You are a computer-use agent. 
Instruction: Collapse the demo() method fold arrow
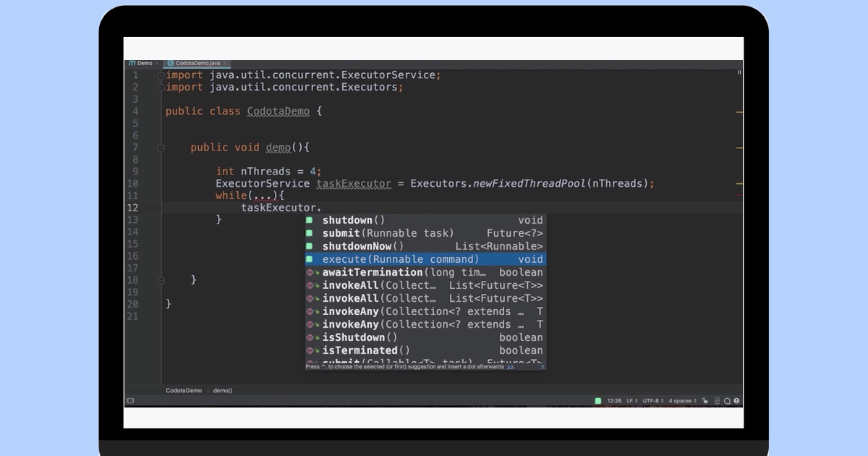[x=161, y=147]
